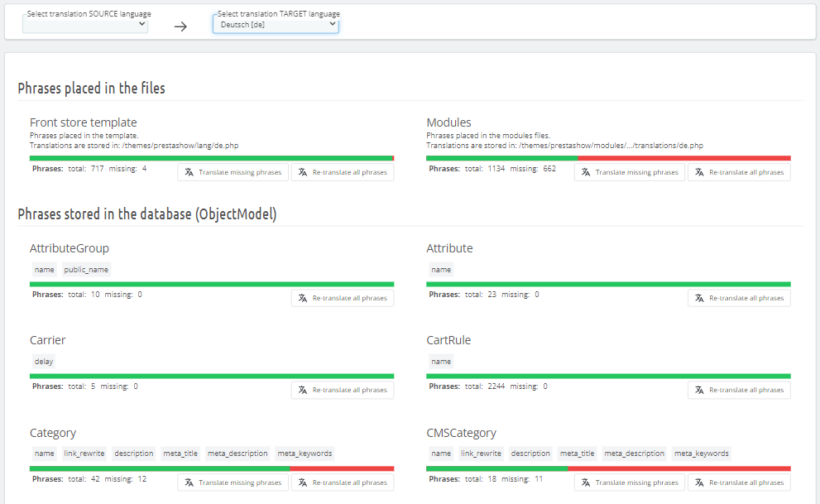This screenshot has height=504, width=820.
Task: Click translate icon on Modules re-translate all
Action: pyautogui.click(x=699, y=172)
